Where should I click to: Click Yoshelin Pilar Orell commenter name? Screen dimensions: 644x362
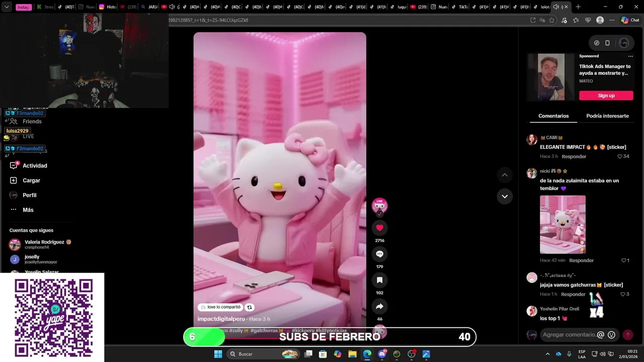pos(559,309)
